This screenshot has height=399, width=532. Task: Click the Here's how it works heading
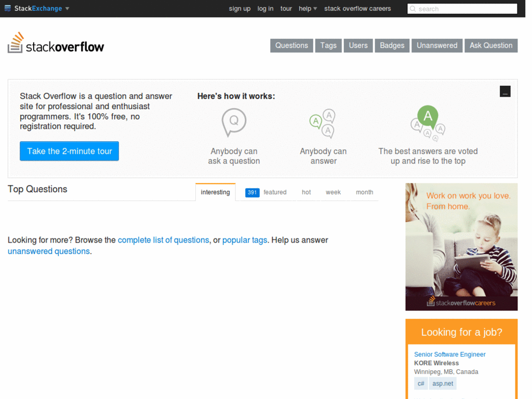[236, 96]
